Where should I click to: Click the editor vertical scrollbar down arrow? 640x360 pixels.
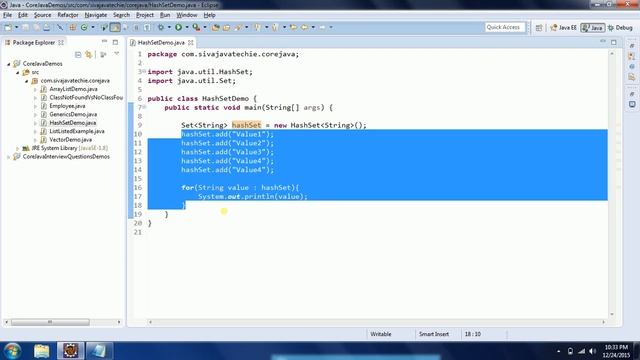click(x=611, y=314)
